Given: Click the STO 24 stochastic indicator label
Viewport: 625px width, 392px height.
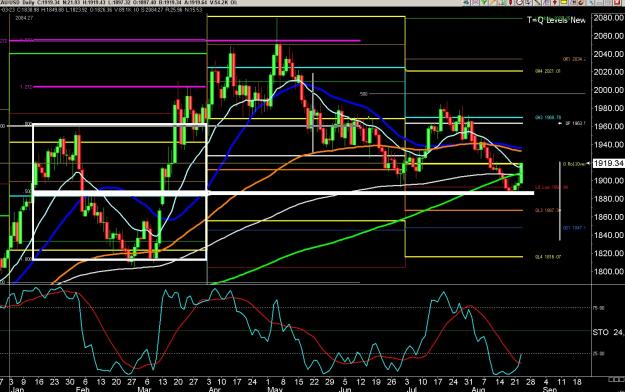Looking at the screenshot, I should coord(608,332).
